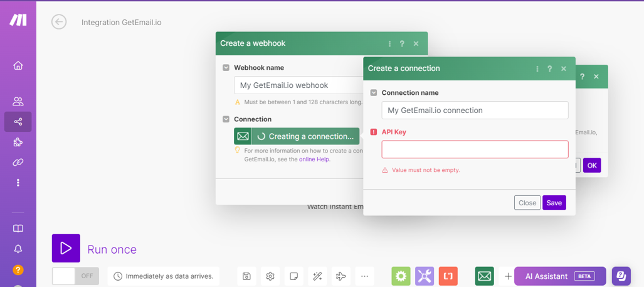Screen dimensions: 644x287
Task: Click Close in Create a connection dialog
Action: [x=527, y=203]
